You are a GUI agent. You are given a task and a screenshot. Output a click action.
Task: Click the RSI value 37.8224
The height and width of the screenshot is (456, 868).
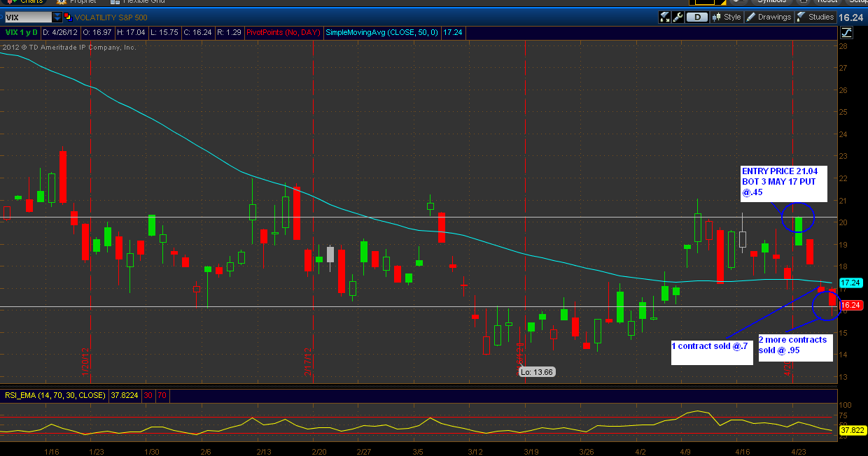point(124,395)
